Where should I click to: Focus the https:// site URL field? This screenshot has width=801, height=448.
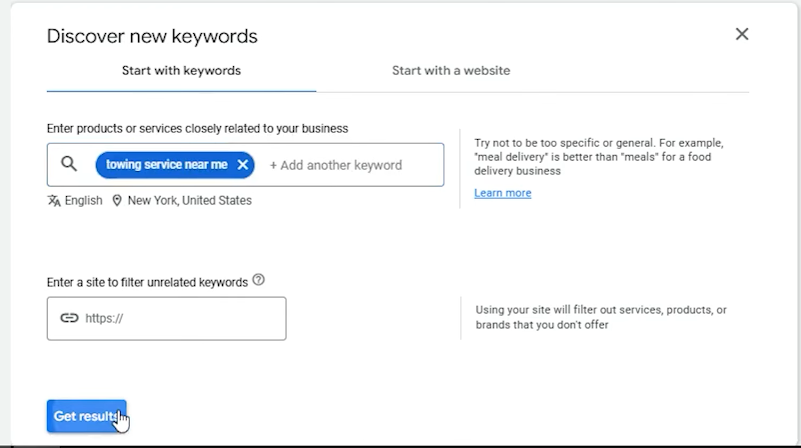[167, 318]
